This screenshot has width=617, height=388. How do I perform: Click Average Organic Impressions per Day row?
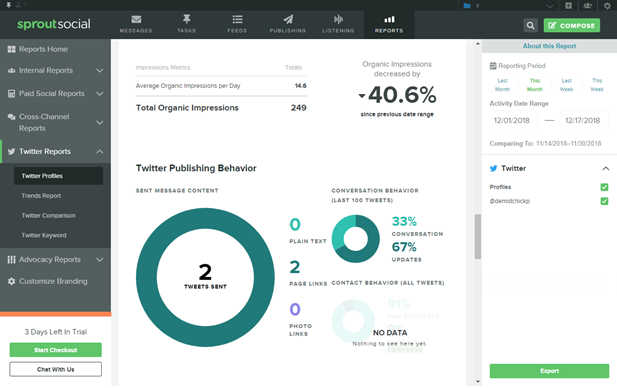pyautogui.click(x=221, y=86)
